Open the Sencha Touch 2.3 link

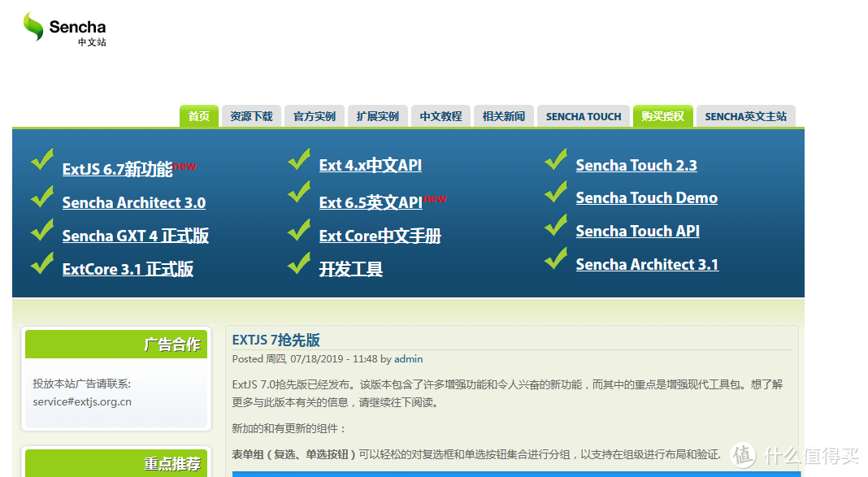[x=636, y=165]
